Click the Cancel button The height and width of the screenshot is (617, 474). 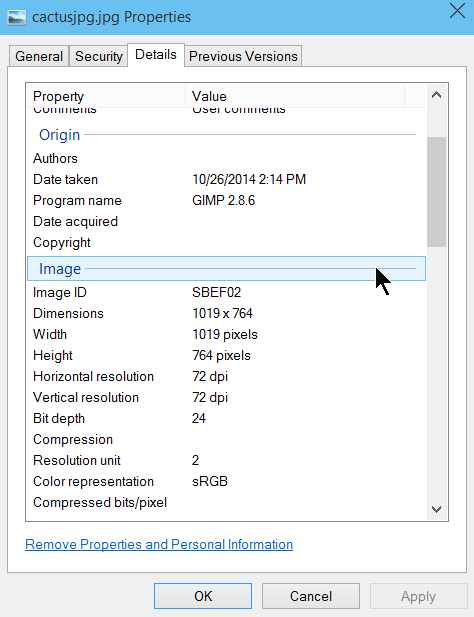(x=311, y=596)
